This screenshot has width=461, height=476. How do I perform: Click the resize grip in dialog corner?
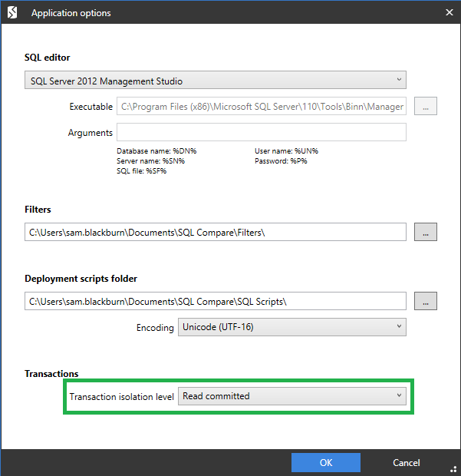[x=453, y=469]
